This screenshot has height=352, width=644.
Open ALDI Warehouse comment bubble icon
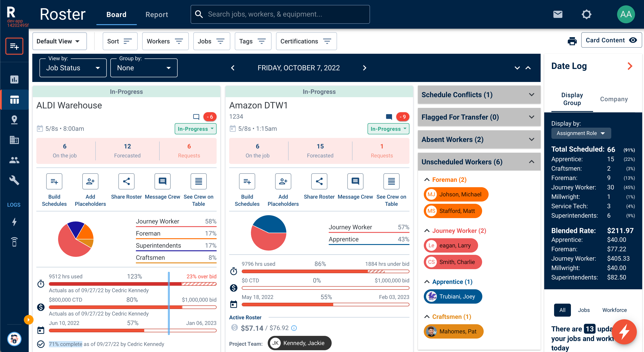pos(196,117)
